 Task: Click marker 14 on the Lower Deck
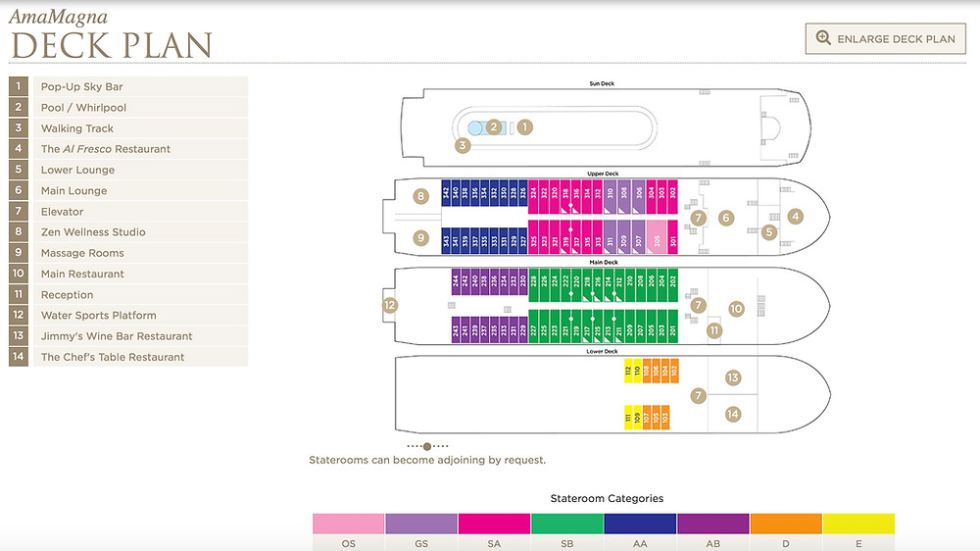tap(732, 414)
